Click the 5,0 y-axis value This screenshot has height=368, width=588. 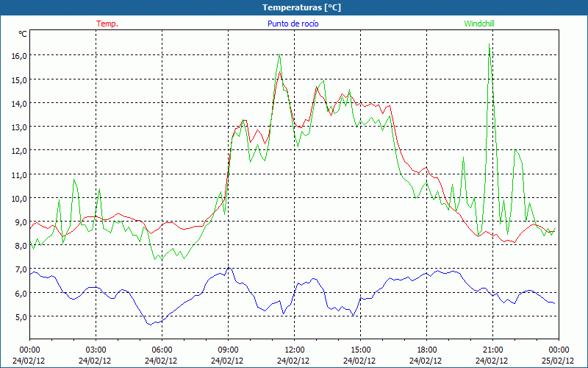(21, 317)
